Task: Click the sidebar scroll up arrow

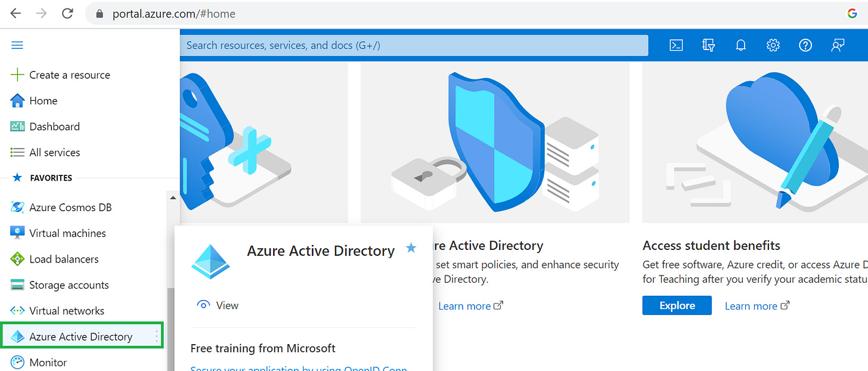Action: tap(173, 197)
